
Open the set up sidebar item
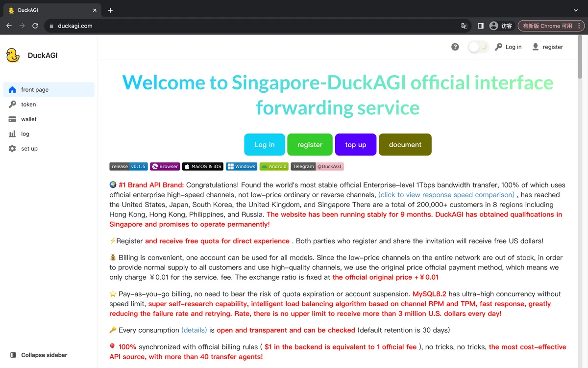pos(49,149)
